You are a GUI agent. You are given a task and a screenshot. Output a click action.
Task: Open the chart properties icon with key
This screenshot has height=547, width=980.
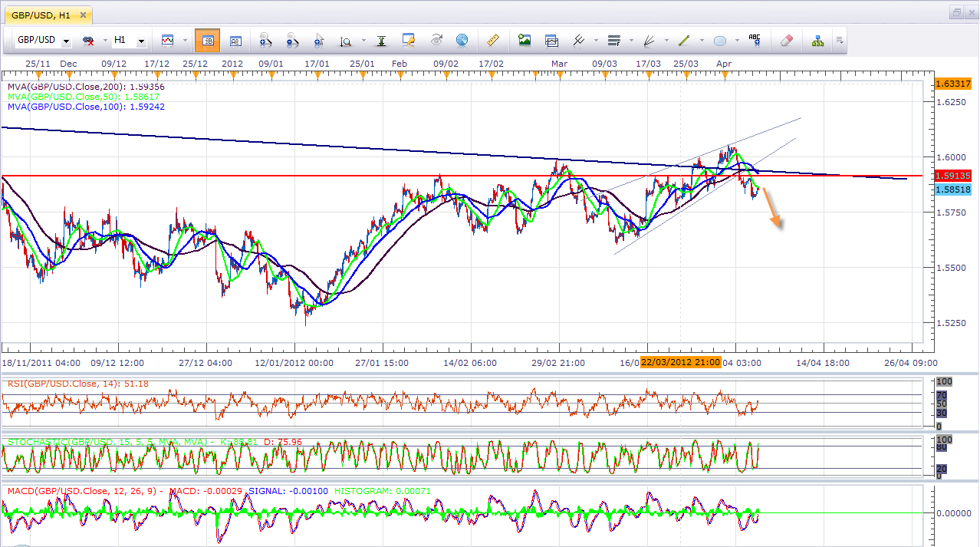click(x=408, y=41)
